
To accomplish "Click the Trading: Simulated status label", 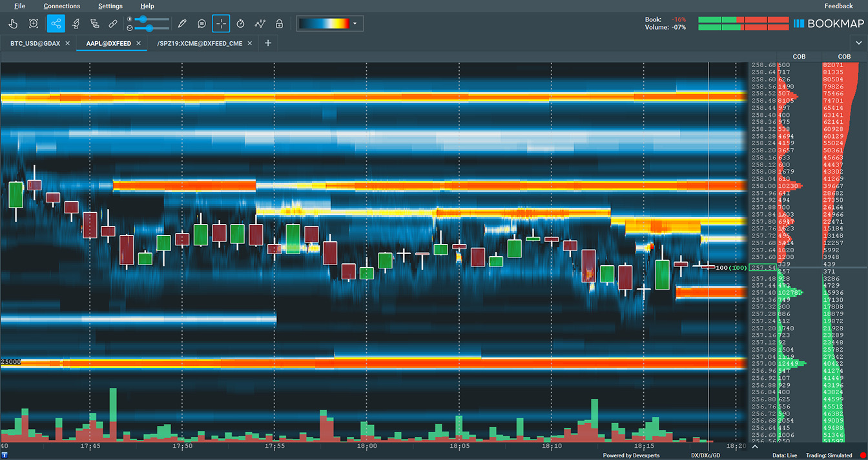I will [830, 455].
